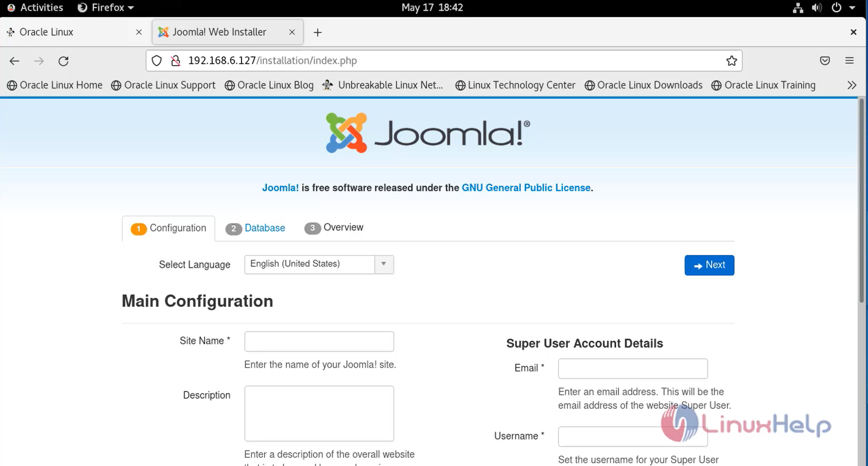Go back with the browser back arrow
The image size is (868, 466).
coord(15,61)
